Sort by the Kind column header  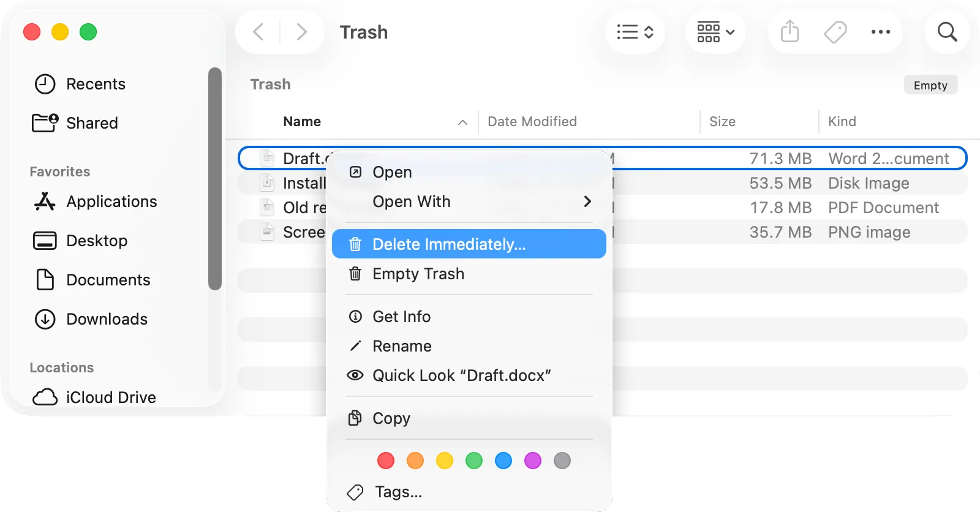842,121
